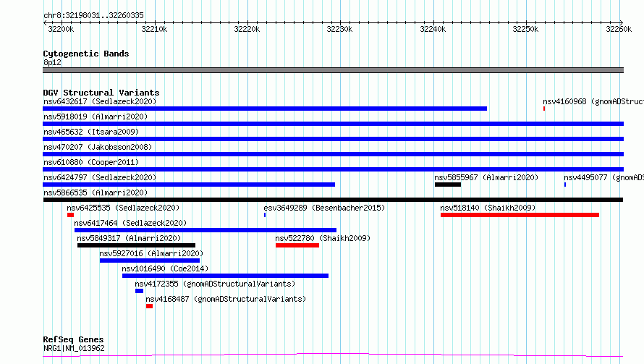The width and height of the screenshot is (644, 364).
Task: Select the red nsv518140 (Shaikh2009) bar
Action: coord(520,215)
